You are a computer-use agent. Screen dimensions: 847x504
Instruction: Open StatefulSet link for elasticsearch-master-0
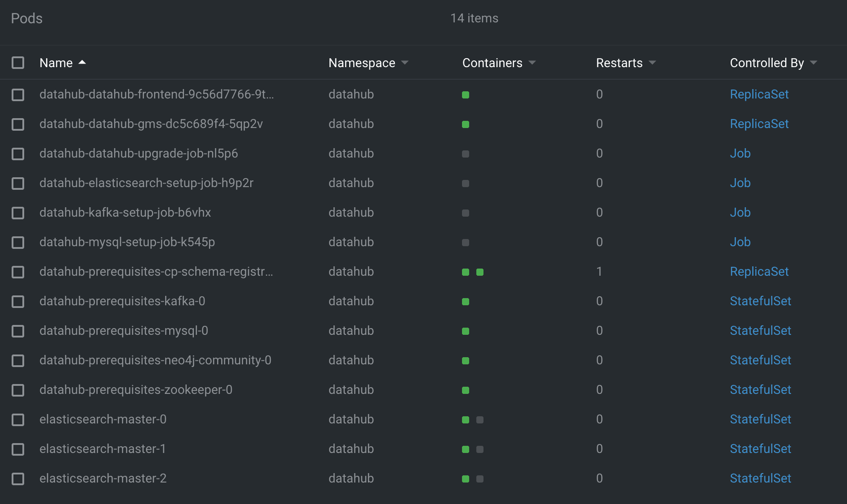pyautogui.click(x=761, y=419)
